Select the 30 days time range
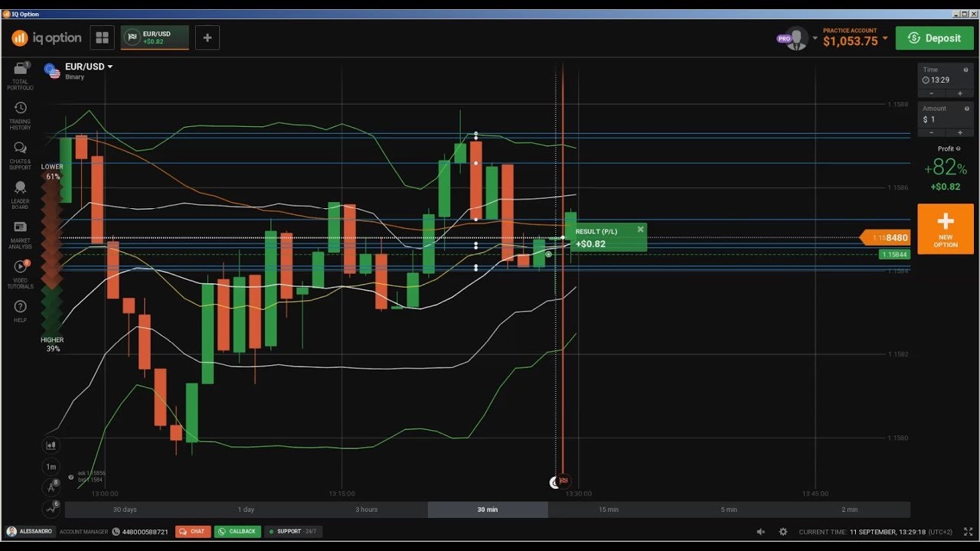 [x=125, y=510]
